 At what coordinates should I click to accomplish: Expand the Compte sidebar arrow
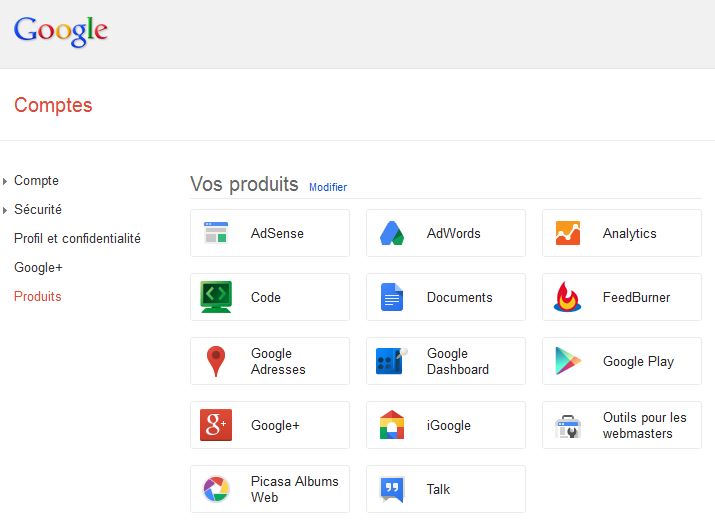pyautogui.click(x=5, y=181)
